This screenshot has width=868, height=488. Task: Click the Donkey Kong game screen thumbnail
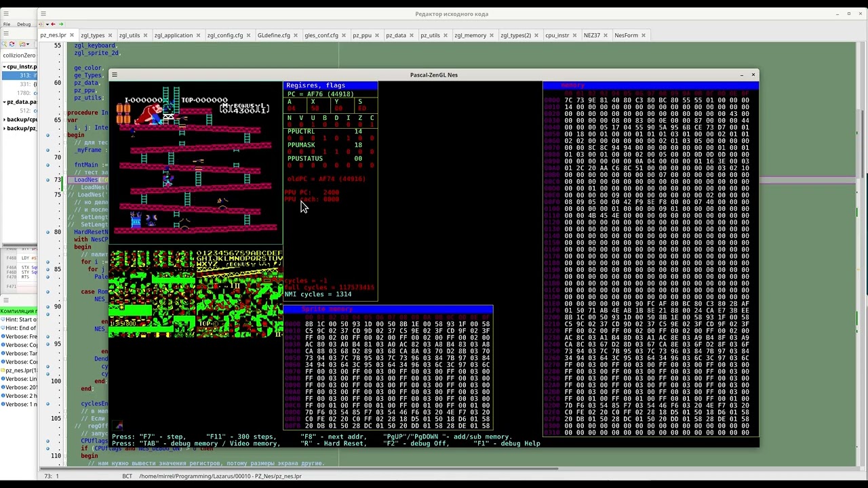pos(195,163)
